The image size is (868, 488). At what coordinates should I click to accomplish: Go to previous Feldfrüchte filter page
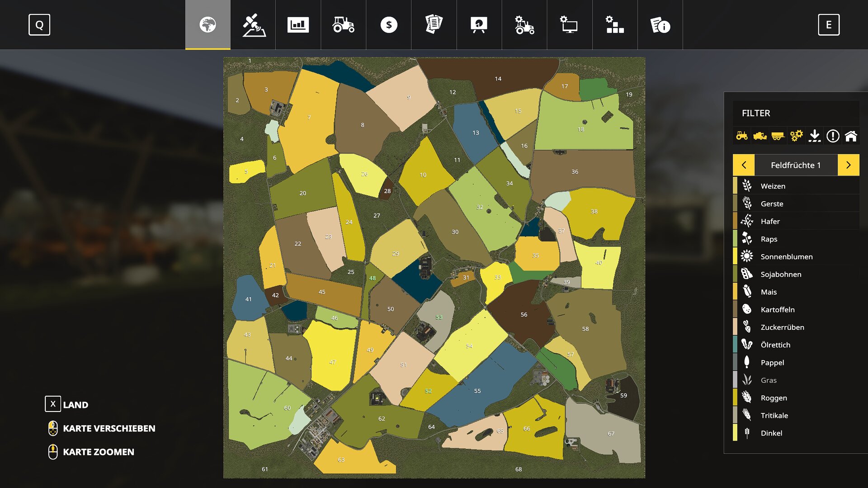pyautogui.click(x=744, y=165)
